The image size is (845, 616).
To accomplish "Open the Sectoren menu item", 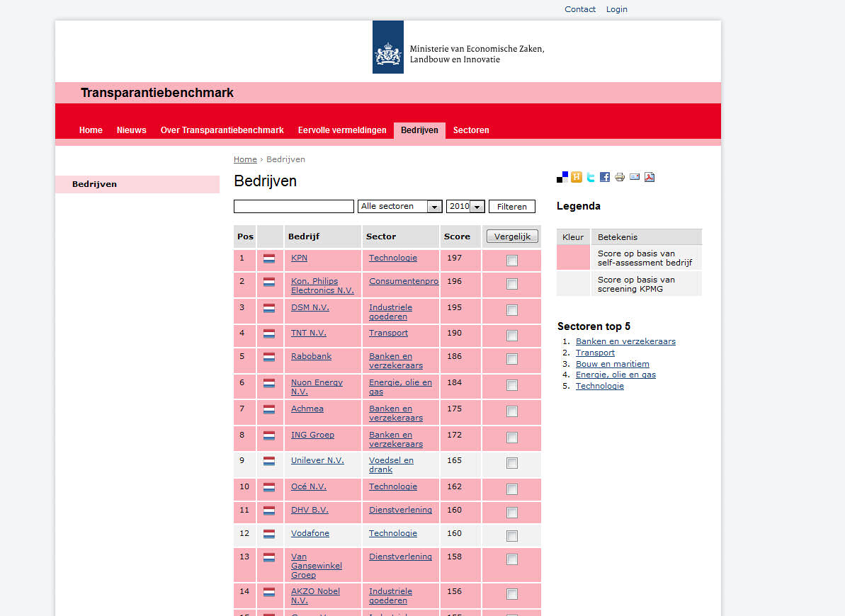I will point(471,130).
